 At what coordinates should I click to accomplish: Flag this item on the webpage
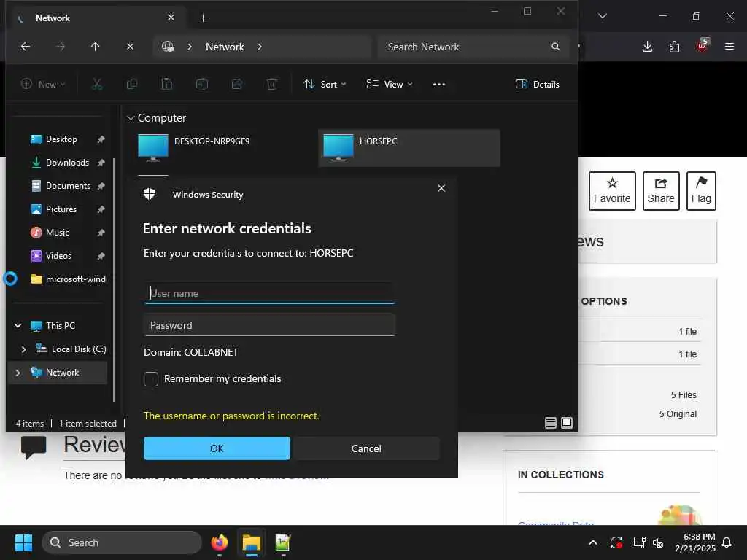click(701, 190)
